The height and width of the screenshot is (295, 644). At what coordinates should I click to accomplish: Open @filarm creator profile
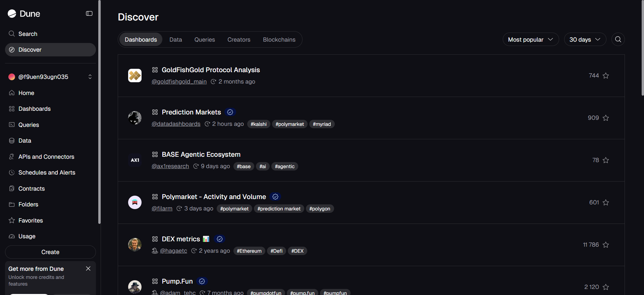click(x=162, y=208)
